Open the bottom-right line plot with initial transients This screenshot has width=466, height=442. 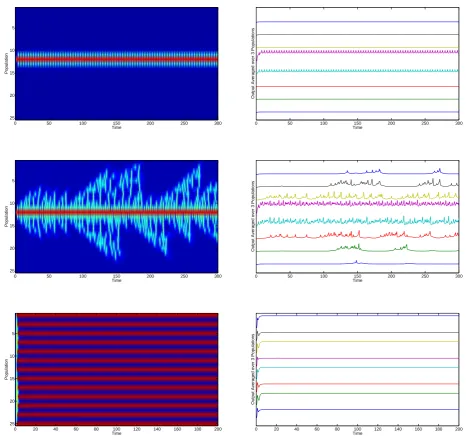pyautogui.click(x=357, y=369)
